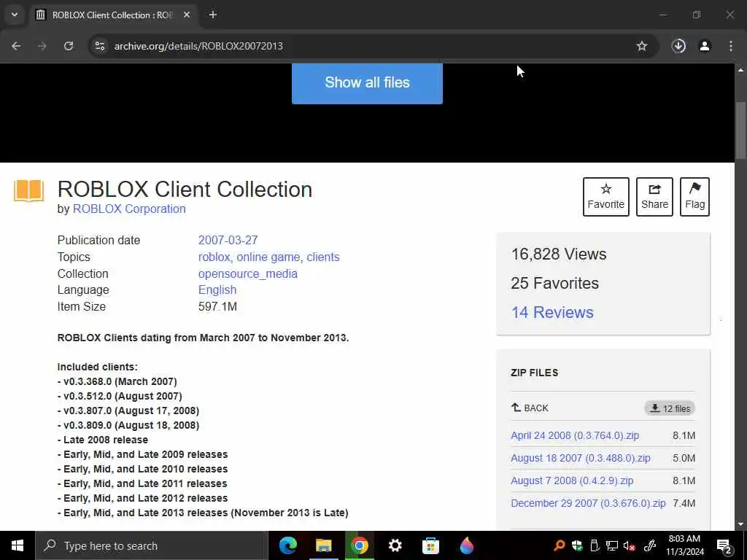View site information icon in address bar
Viewport: 747px width, 560px height.
tap(99, 46)
